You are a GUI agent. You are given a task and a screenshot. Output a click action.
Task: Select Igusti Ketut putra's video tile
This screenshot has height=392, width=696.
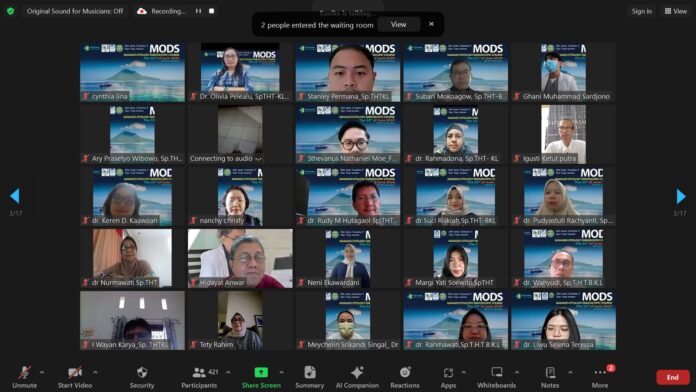(564, 134)
